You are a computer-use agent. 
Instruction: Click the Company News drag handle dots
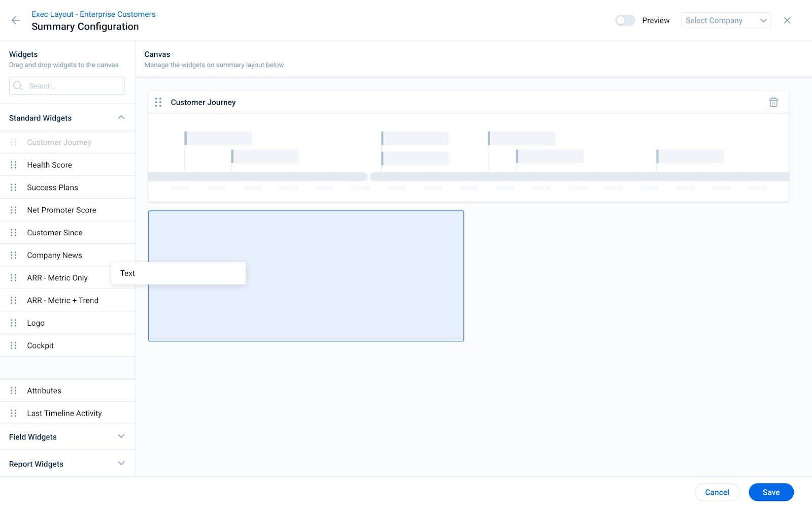[x=14, y=255]
